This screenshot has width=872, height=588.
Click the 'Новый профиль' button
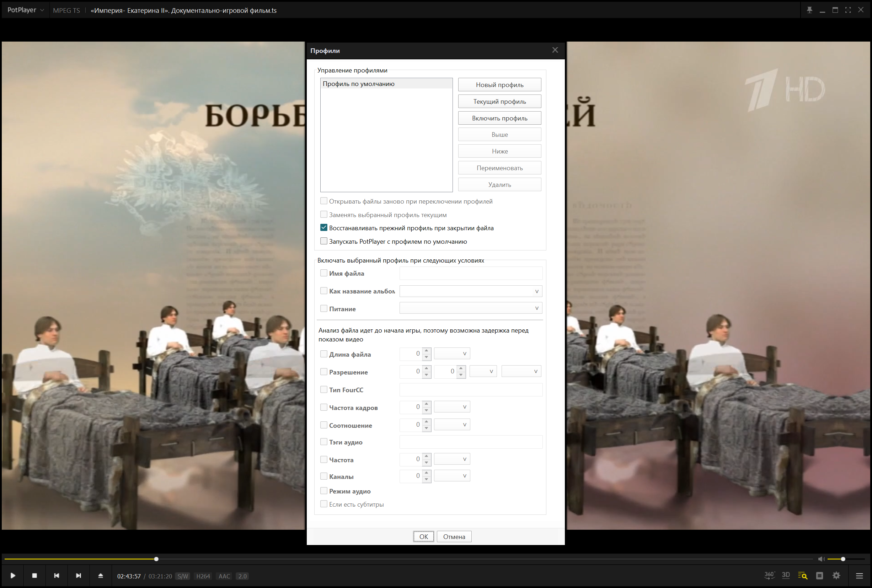click(499, 85)
